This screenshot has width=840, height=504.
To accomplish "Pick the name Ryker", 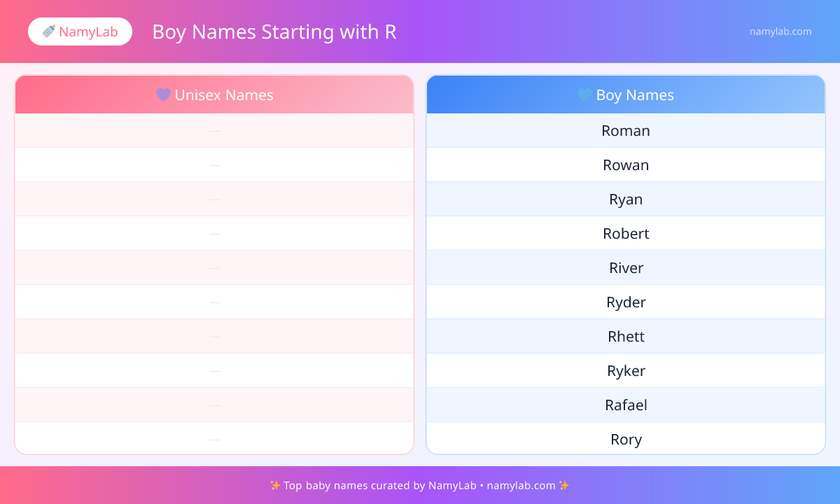I will [626, 371].
